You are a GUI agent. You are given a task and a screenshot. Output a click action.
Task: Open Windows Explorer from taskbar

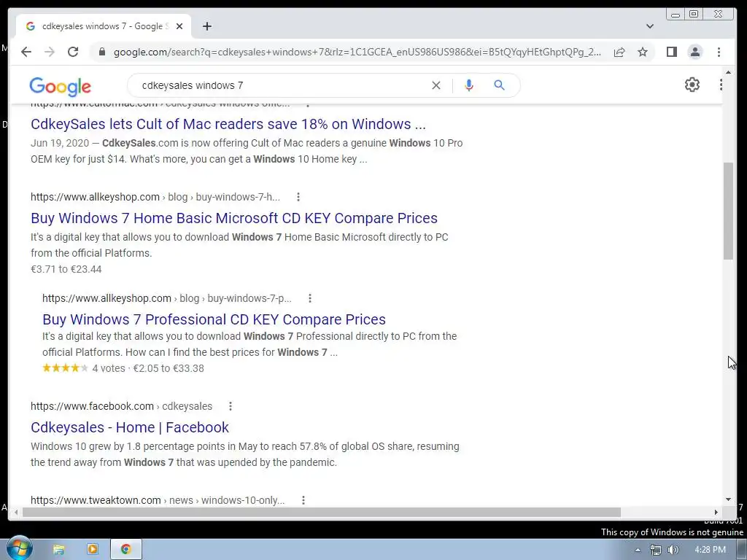click(58, 550)
